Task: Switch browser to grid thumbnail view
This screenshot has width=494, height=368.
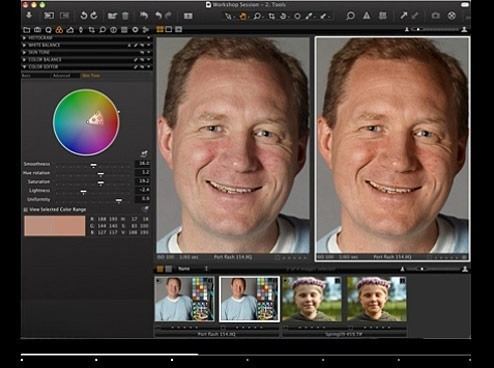Action: click(160, 269)
